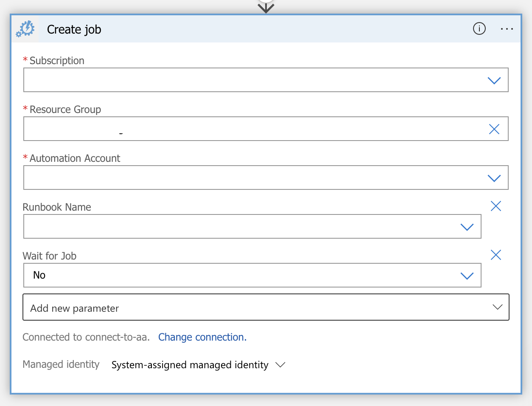Expand the Add new parameter dropdown
The width and height of the screenshot is (532, 406).
tap(497, 307)
